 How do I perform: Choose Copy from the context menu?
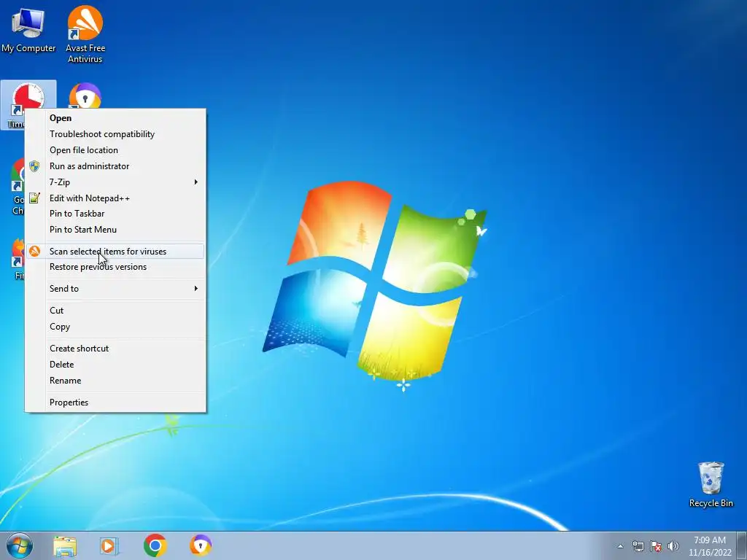tap(115, 327)
